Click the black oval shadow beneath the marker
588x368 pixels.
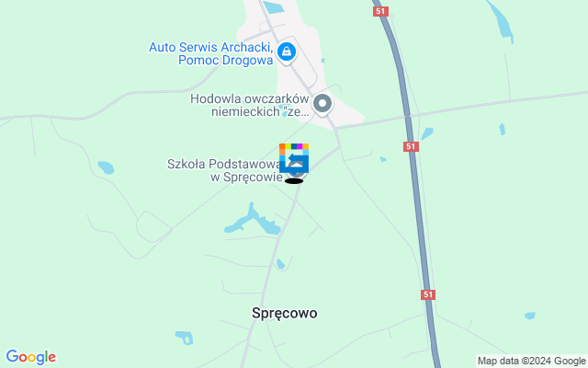click(x=294, y=181)
